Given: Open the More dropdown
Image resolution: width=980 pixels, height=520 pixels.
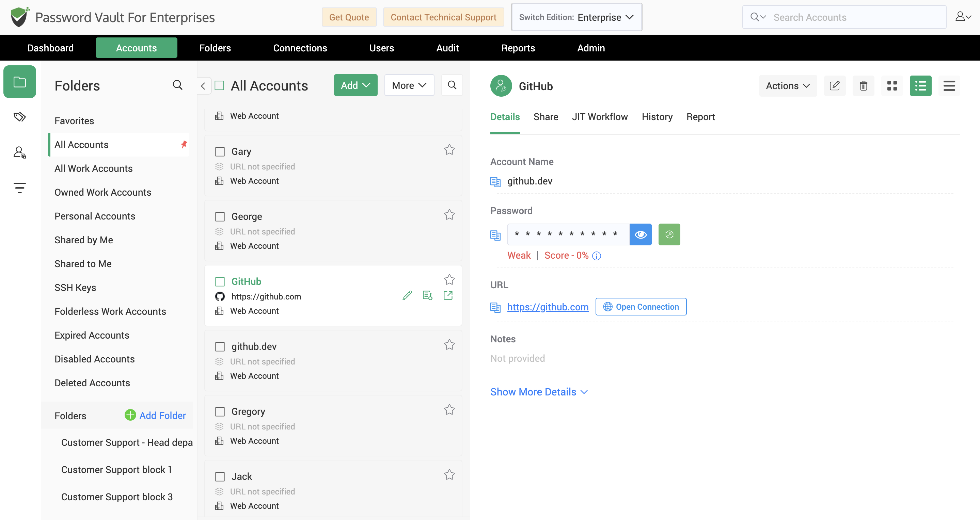Looking at the screenshot, I should (409, 85).
